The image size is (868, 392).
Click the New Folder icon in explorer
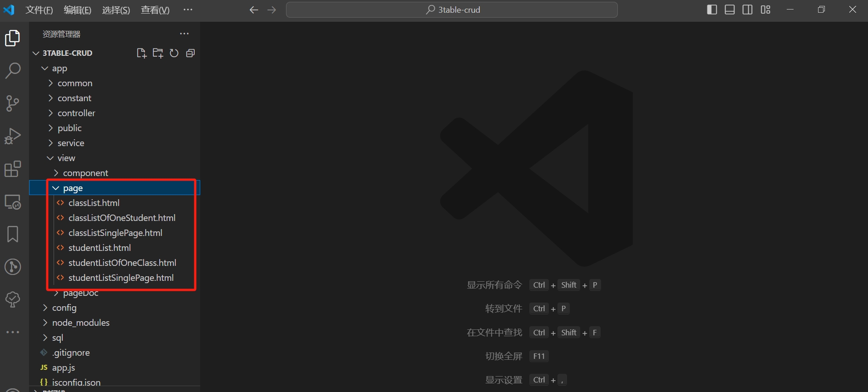click(x=158, y=53)
